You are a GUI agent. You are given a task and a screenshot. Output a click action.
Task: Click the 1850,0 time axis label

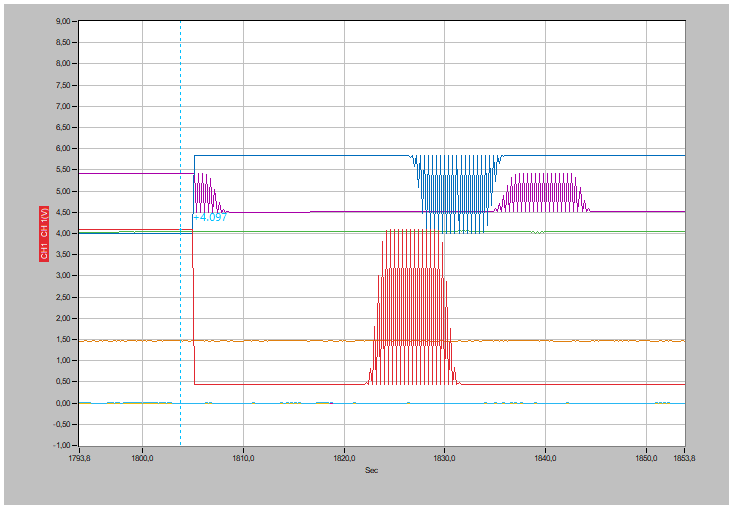[646, 458]
